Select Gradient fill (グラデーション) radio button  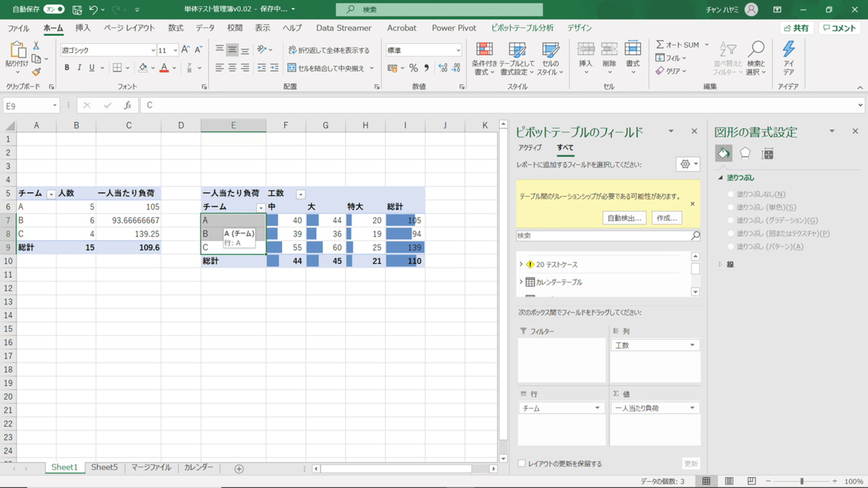(731, 220)
